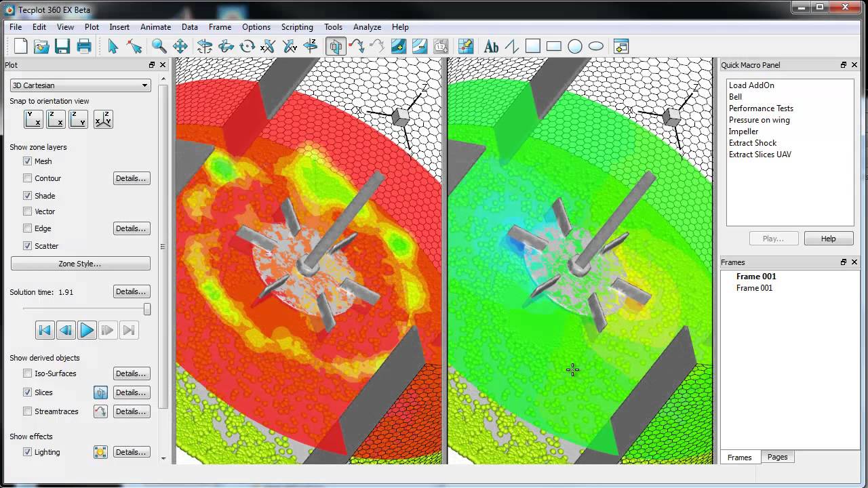Open the Plot menu
The height and width of the screenshot is (488, 868).
point(92,27)
